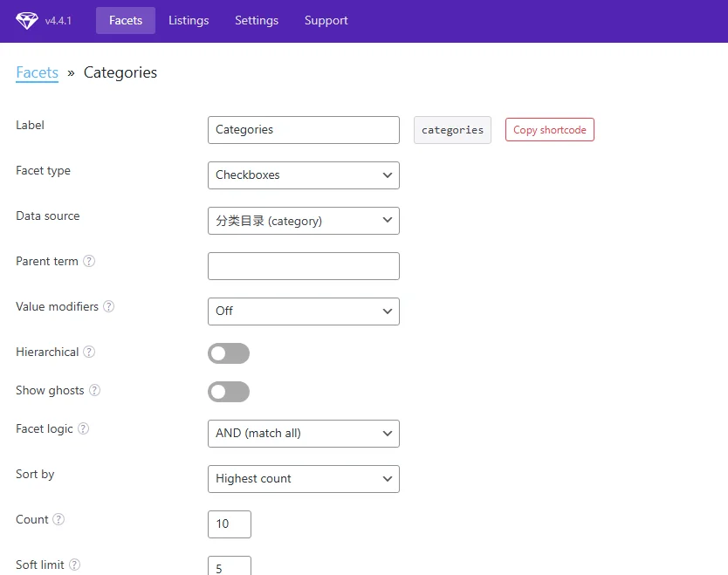
Task: Click the Show ghosts help icon
Action: tap(95, 390)
